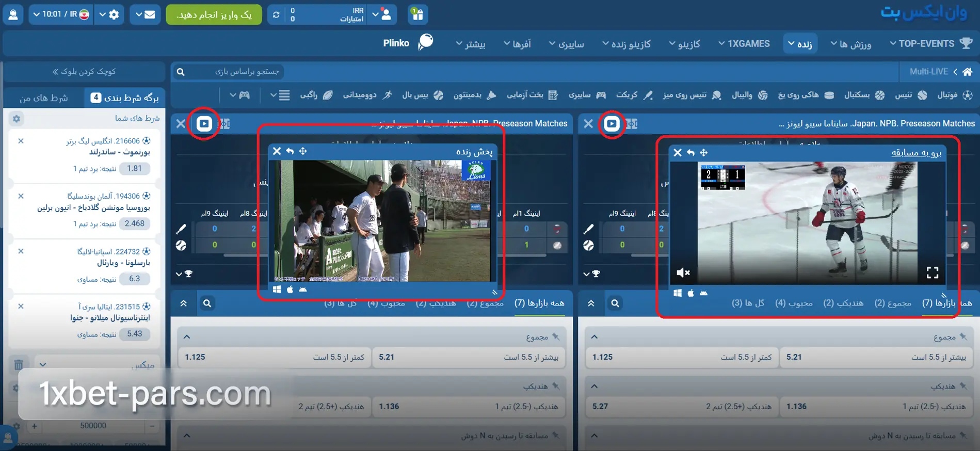
Task: Select the تنیس روی میز table tennis sport
Action: (x=693, y=95)
